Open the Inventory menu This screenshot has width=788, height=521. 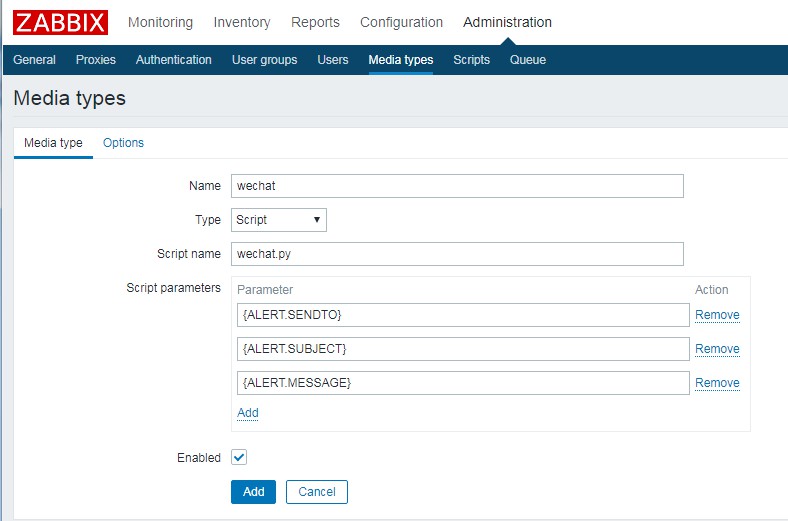tap(242, 22)
